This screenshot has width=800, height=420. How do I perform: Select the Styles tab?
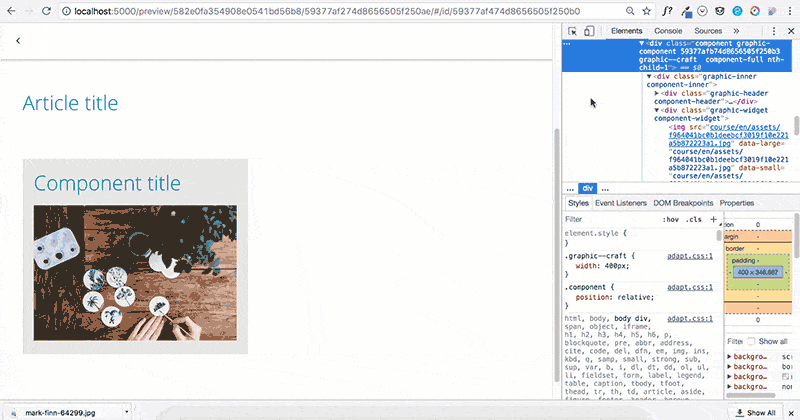[579, 203]
